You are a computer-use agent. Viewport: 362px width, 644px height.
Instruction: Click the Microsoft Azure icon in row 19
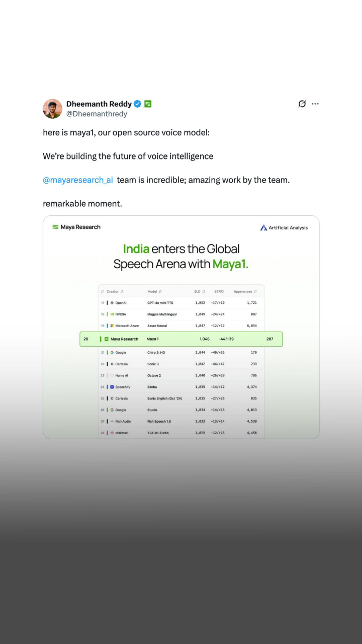111,326
